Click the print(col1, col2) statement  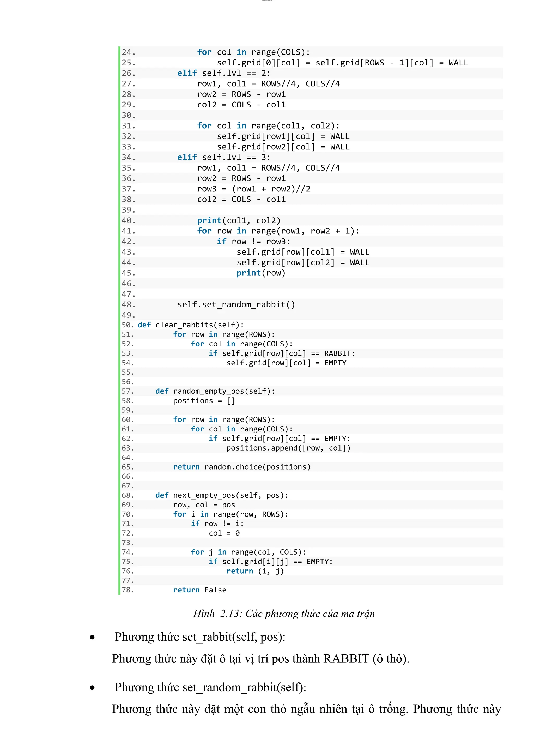point(239,220)
